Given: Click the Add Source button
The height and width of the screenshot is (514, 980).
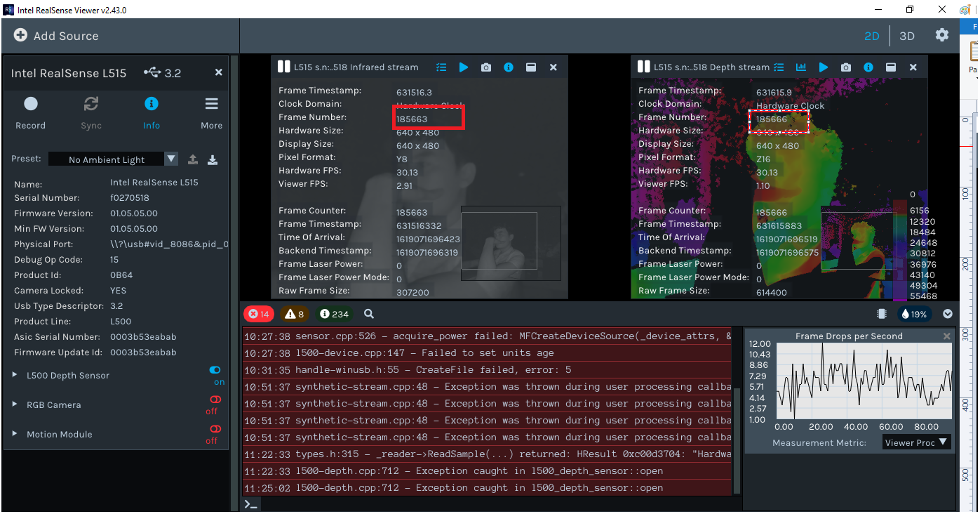Looking at the screenshot, I should point(56,35).
